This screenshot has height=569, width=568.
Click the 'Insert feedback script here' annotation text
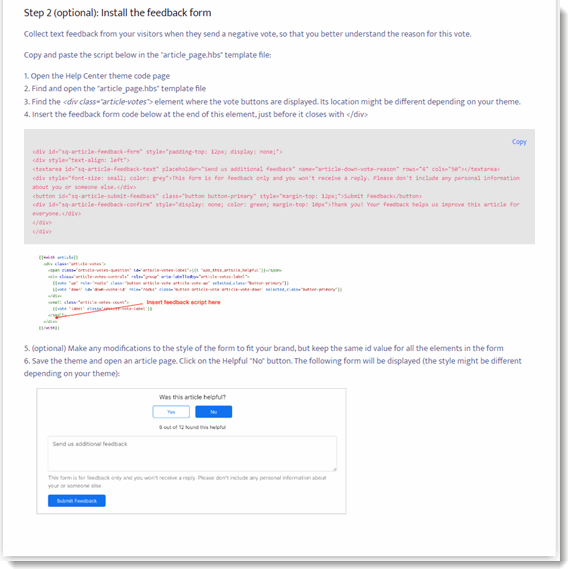pyautogui.click(x=183, y=302)
